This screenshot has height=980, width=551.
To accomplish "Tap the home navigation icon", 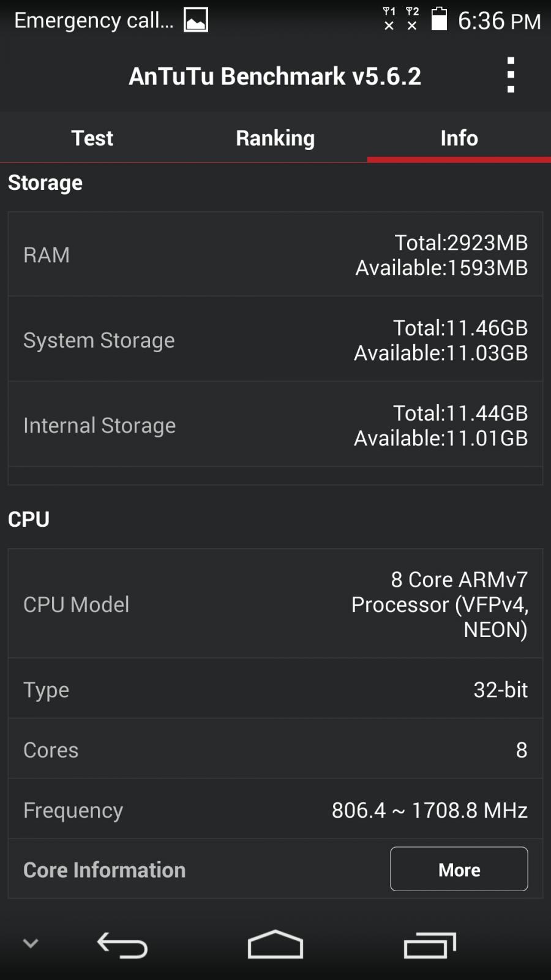I will click(275, 944).
